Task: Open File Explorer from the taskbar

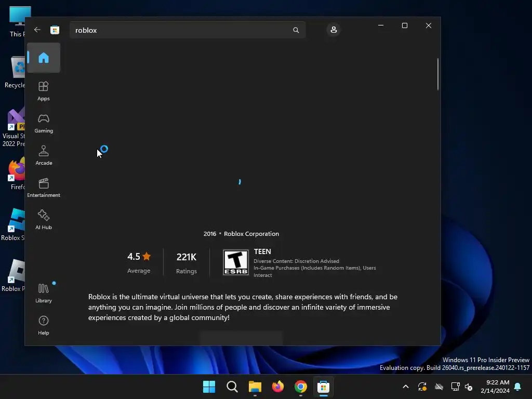Action: 255,387
